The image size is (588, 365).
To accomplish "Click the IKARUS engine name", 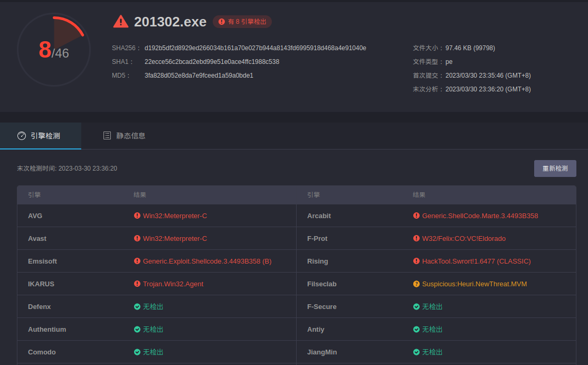I will tap(41, 284).
